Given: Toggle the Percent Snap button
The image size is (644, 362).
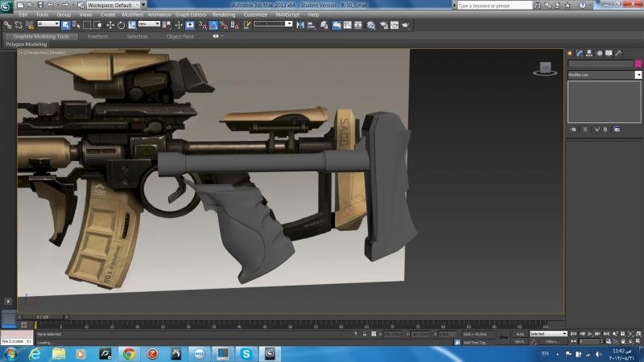Looking at the screenshot, I should pos(224,25).
